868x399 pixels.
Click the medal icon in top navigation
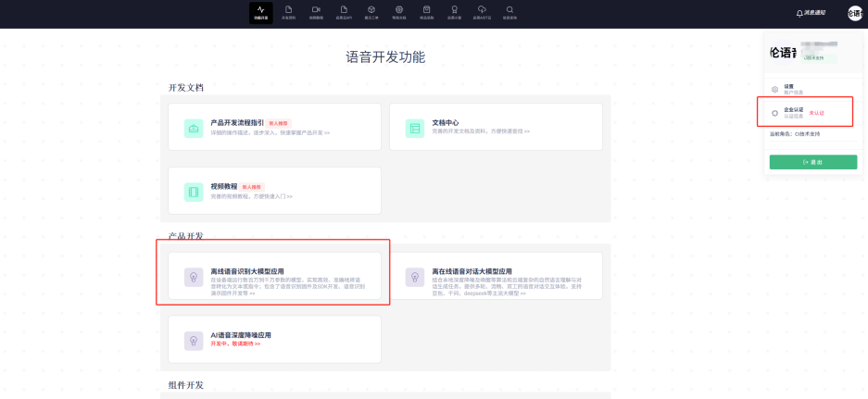(x=454, y=10)
